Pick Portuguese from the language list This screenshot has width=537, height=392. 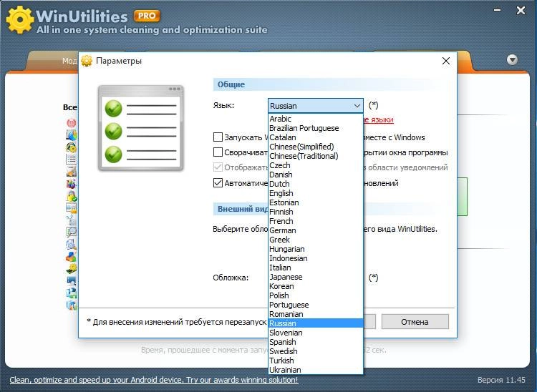click(x=316, y=305)
